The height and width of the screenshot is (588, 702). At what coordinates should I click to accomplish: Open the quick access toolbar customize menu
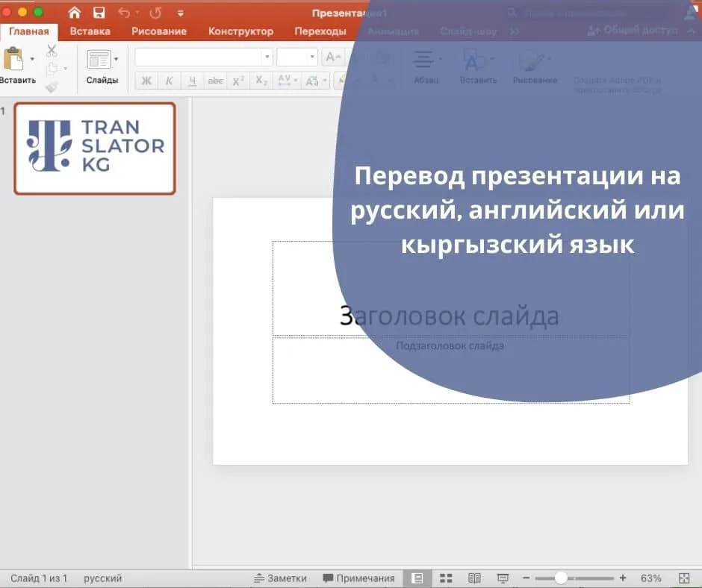click(x=181, y=13)
